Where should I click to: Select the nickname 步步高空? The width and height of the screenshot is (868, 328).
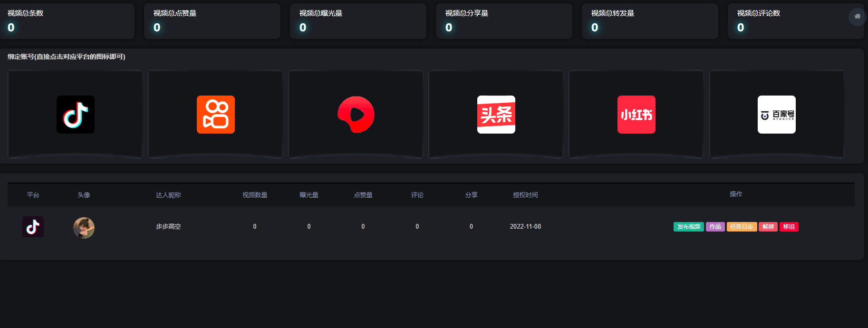(x=168, y=227)
